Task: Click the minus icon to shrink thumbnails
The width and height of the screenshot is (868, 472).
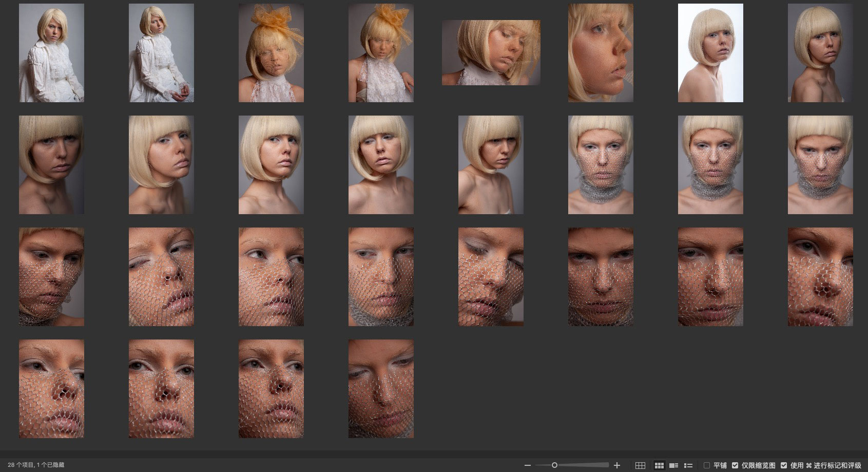Action: (x=528, y=465)
